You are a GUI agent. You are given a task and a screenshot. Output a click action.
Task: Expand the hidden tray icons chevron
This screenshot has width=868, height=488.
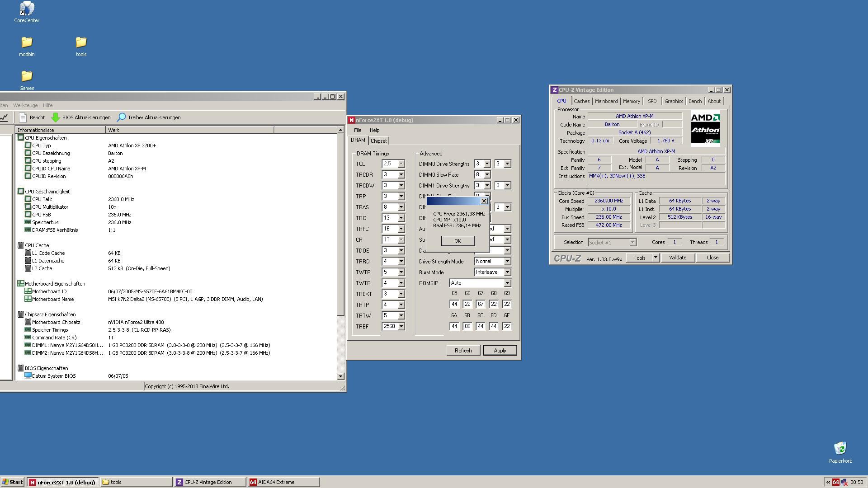click(x=828, y=482)
